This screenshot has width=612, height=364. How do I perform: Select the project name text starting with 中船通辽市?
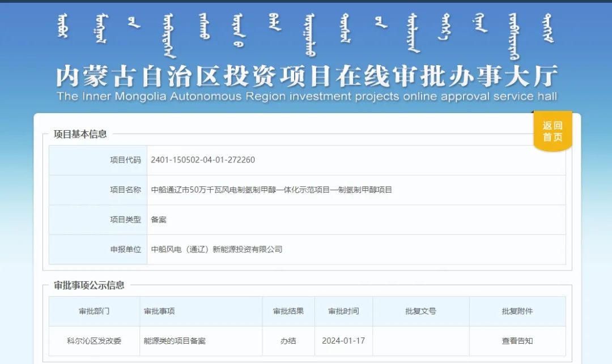[x=271, y=190]
